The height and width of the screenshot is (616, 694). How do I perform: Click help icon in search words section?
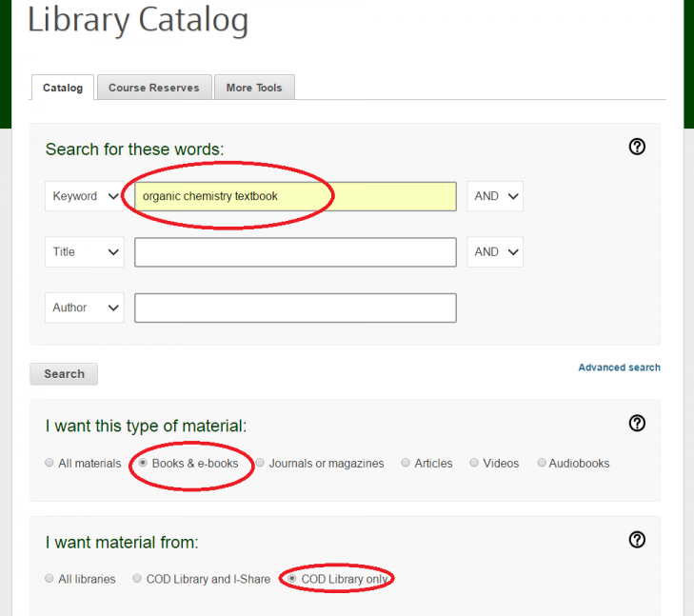pyautogui.click(x=638, y=147)
